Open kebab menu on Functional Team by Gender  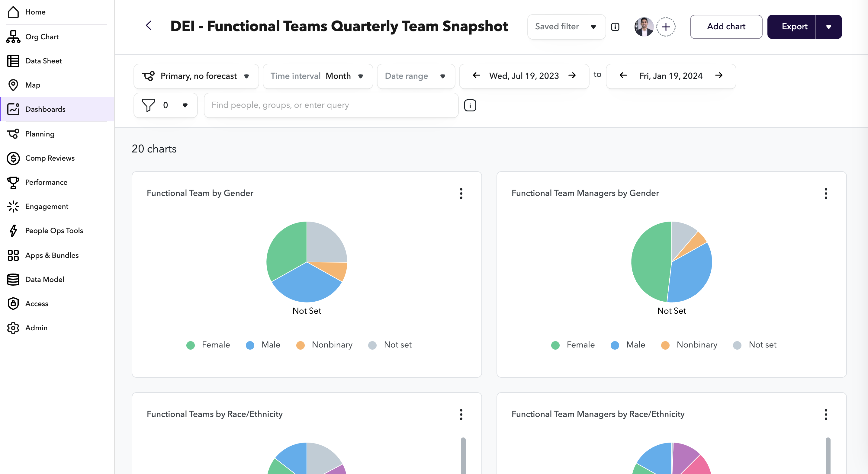[x=461, y=193]
